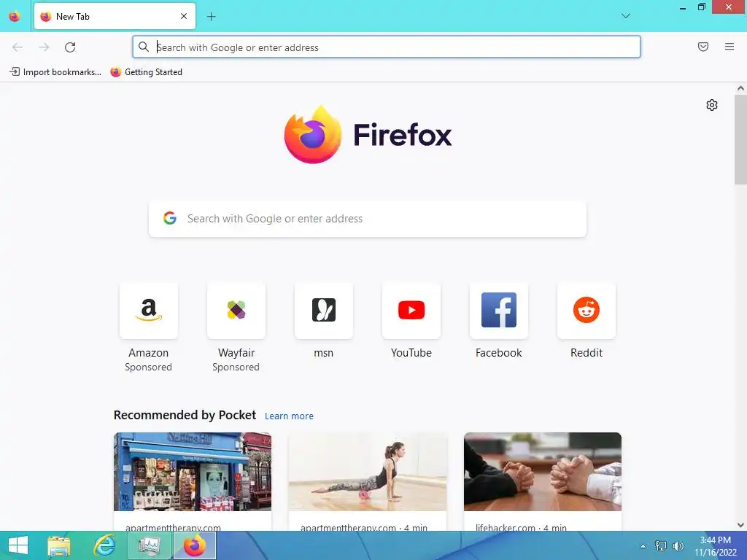747x560 pixels.
Task: Click the vertical scrollbar thumb
Action: pyautogui.click(x=740, y=139)
